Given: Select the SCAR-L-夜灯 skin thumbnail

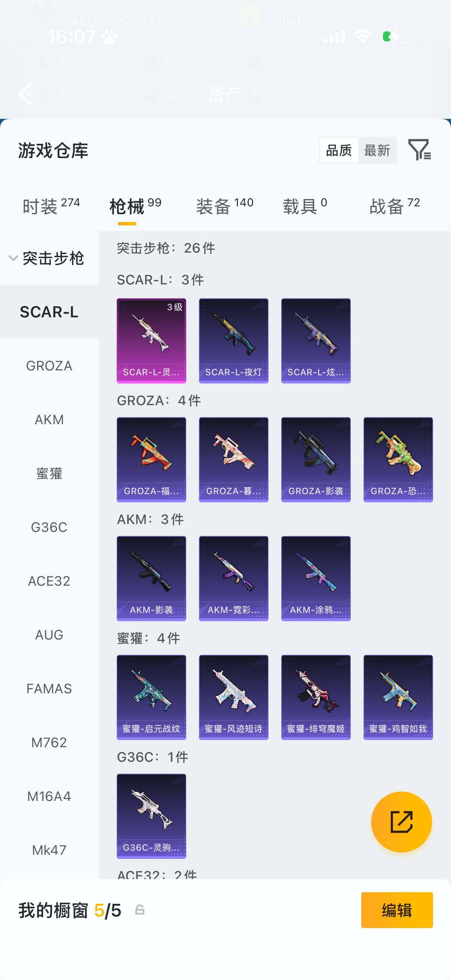Looking at the screenshot, I should coord(233,340).
